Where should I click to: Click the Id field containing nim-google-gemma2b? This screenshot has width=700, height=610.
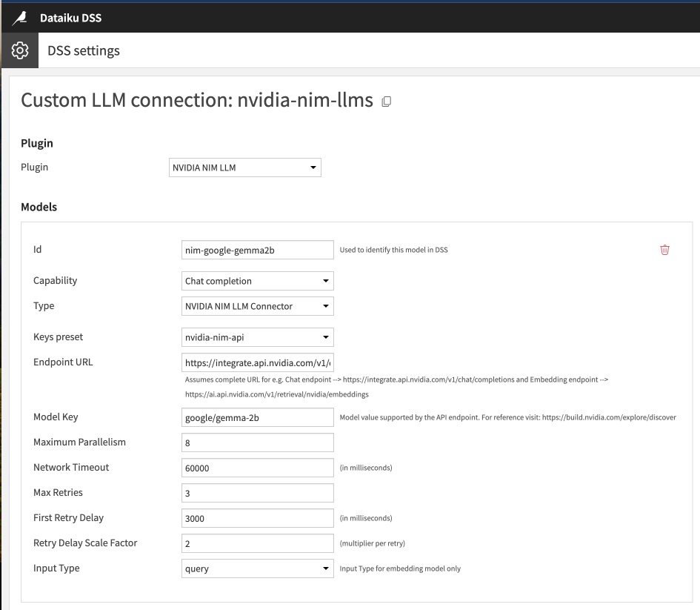(257, 250)
